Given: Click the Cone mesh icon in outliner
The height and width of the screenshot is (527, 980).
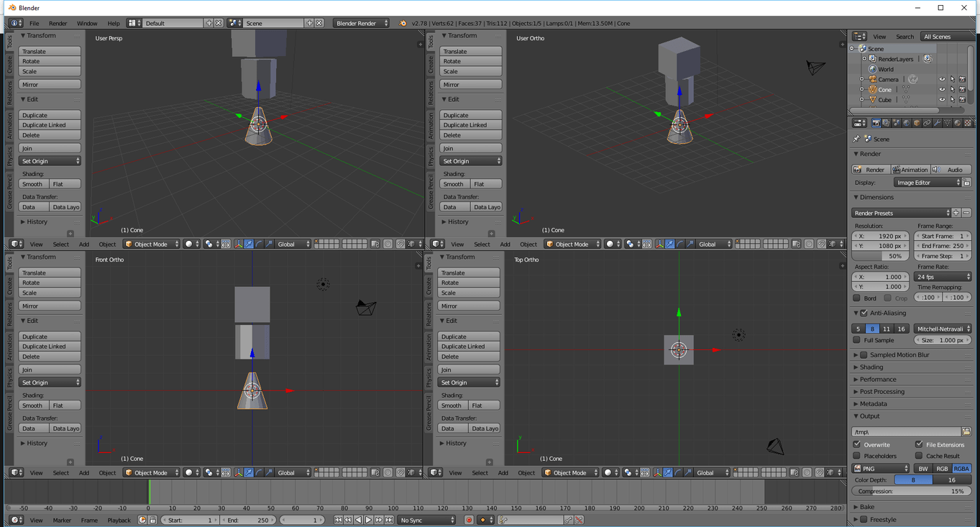Looking at the screenshot, I should click(906, 90).
